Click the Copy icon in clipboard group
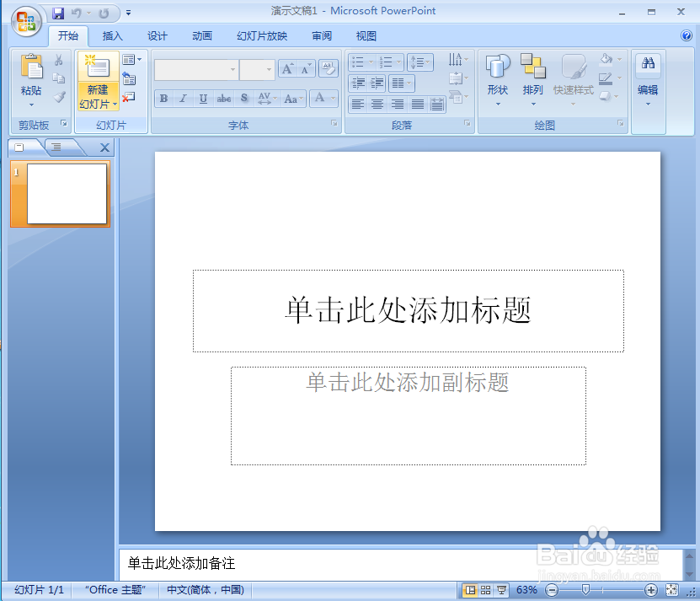This screenshot has width=700, height=601. 58,78
